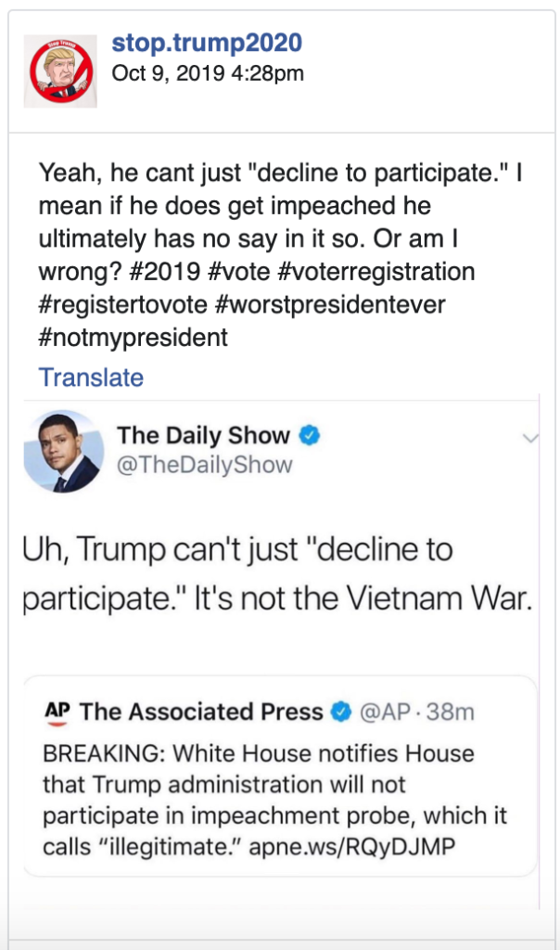Viewport: 560px width, 950px height.
Task: Click the Associated Press verified badge
Action: point(342,712)
